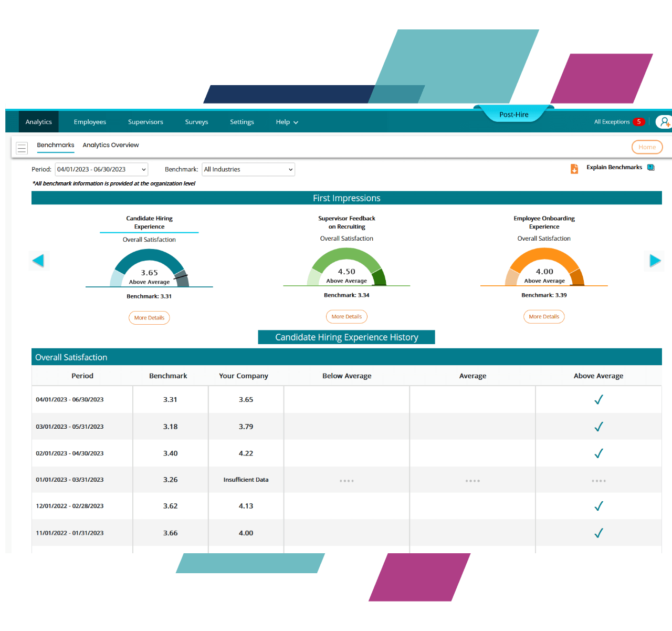Advance carousel with the right arrow
Image resolution: width=672 pixels, height=631 pixels.
click(655, 261)
